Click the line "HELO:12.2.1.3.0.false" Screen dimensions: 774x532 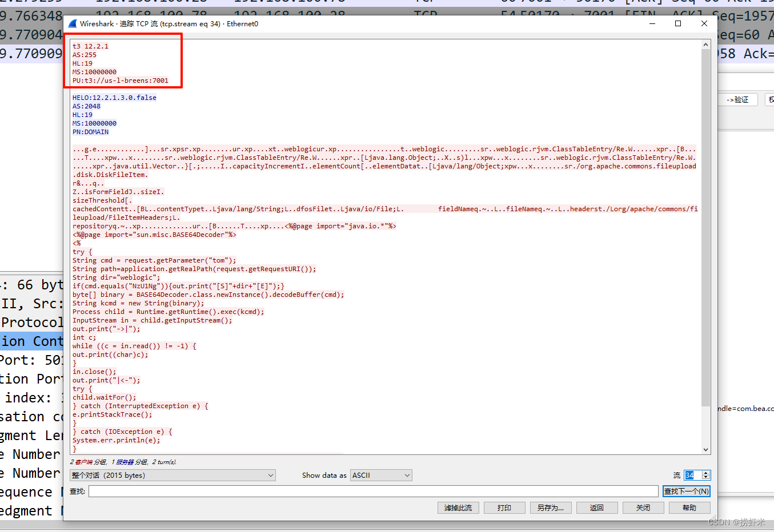114,98
